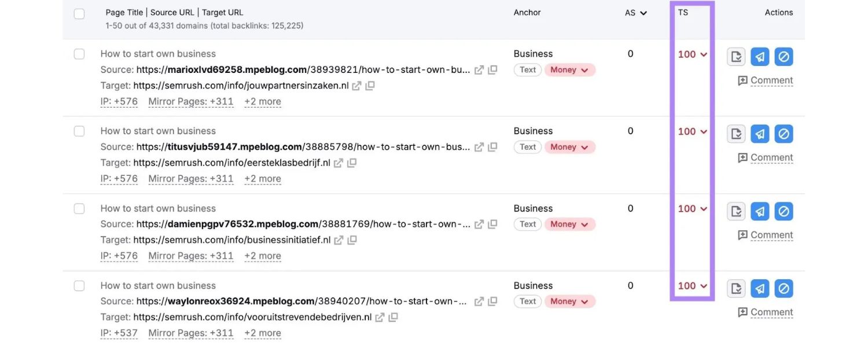
Task: Click the IP: +537 link on the last row
Action: (x=119, y=332)
